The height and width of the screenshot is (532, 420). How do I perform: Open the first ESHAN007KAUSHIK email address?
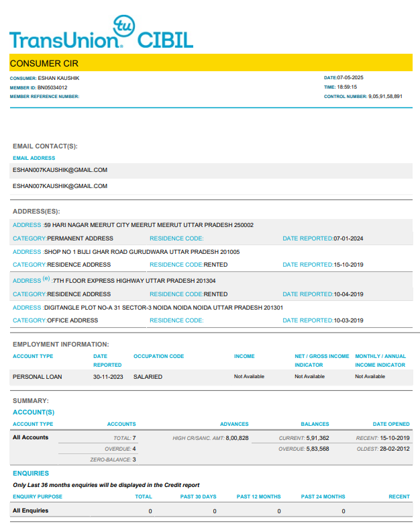tap(60, 171)
